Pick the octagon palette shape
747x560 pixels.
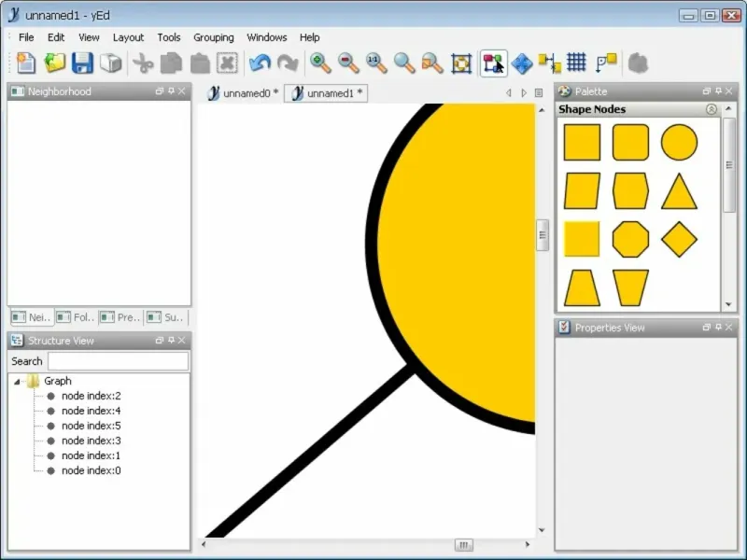[x=631, y=240]
